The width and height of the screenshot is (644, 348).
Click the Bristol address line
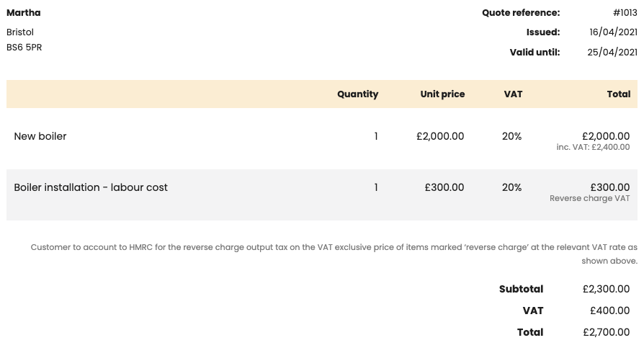pos(20,32)
